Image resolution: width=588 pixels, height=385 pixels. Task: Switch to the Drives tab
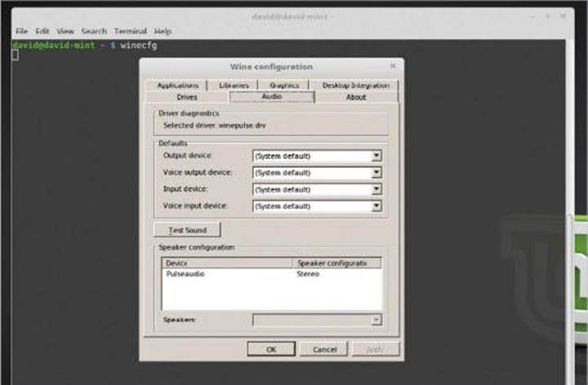point(187,97)
